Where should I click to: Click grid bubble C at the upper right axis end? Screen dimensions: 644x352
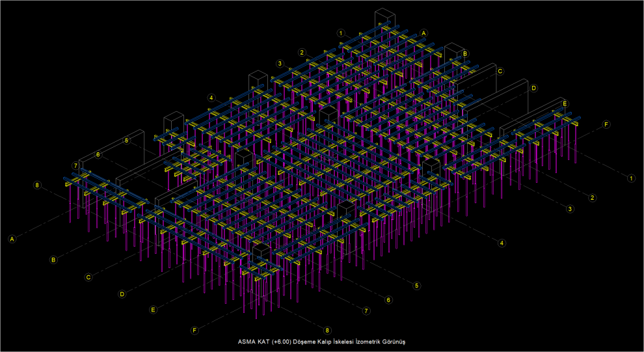500,71
